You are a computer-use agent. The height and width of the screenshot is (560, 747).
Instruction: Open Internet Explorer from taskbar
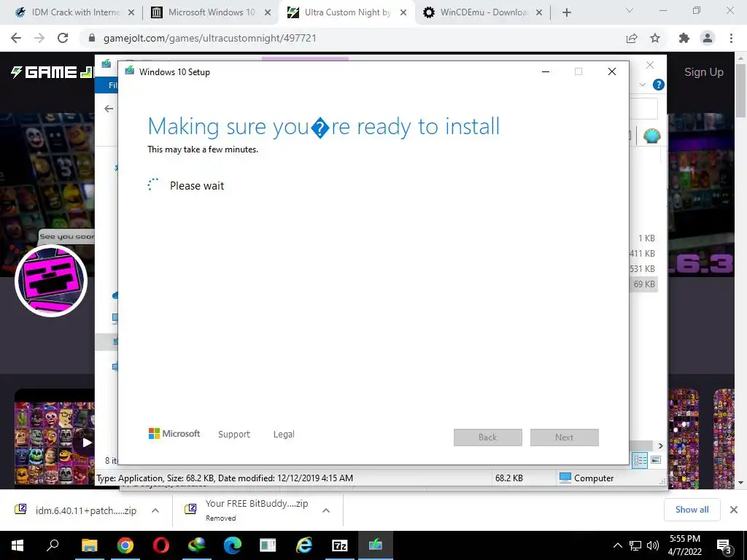coord(304,545)
